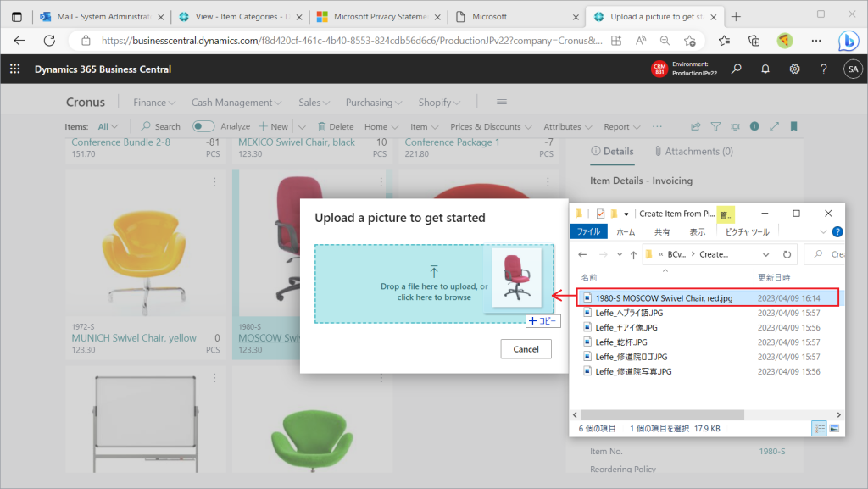The height and width of the screenshot is (489, 868).
Task: Open the Tell Me search magnifier
Action: coord(737,69)
